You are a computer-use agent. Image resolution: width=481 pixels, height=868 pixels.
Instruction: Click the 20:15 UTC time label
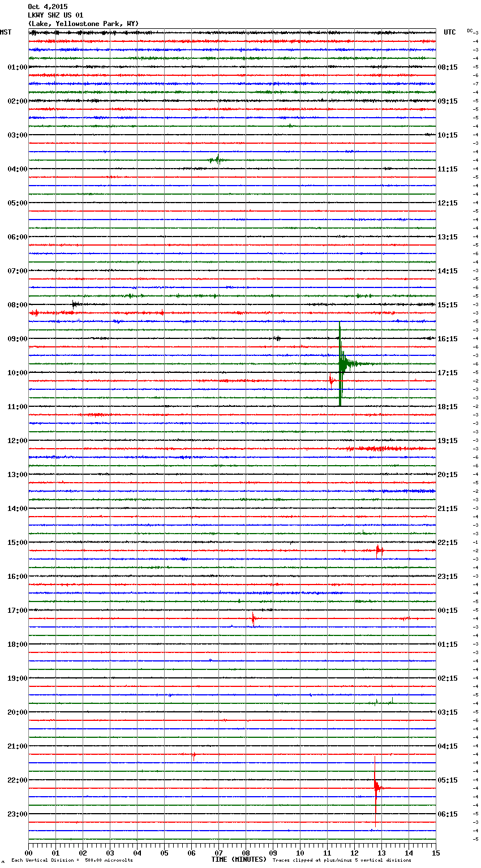point(448,475)
